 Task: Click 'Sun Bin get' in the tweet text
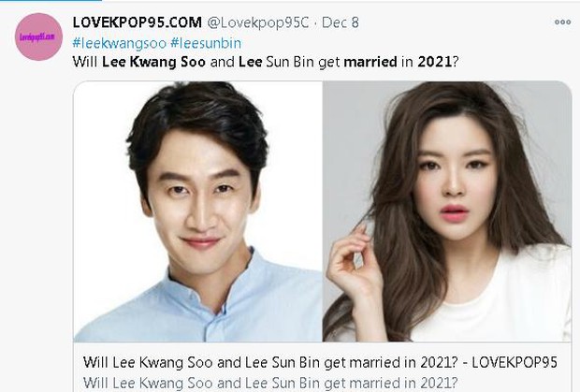click(303, 62)
